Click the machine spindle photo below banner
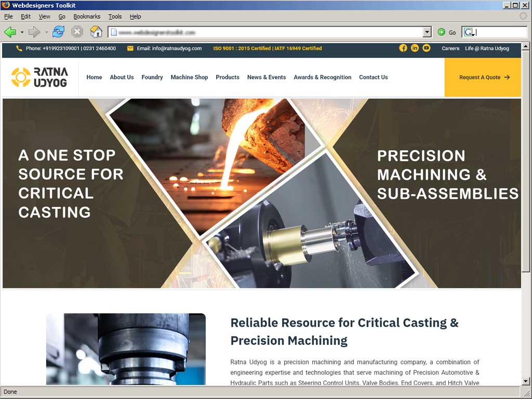The width and height of the screenshot is (532, 399). [x=126, y=349]
